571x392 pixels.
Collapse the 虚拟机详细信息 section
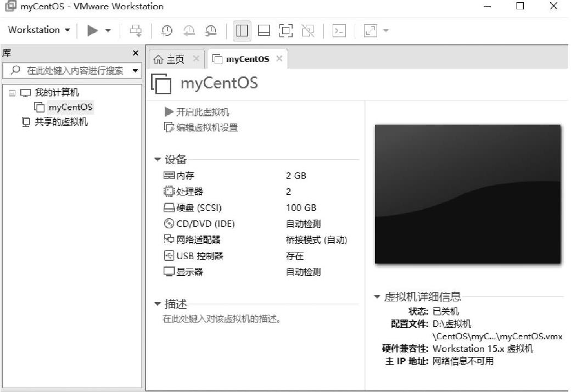(x=377, y=296)
